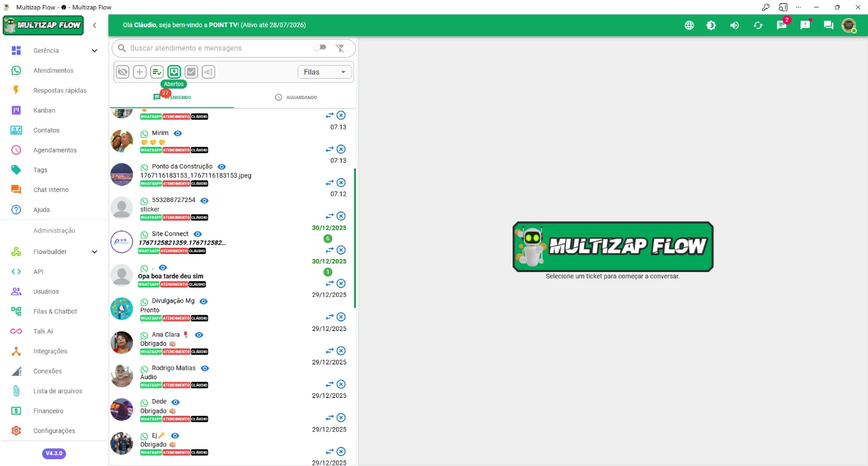Image resolution: width=868 pixels, height=466 pixels.
Task: Expand the Flowbuilder sidebar menu
Action: coord(94,252)
